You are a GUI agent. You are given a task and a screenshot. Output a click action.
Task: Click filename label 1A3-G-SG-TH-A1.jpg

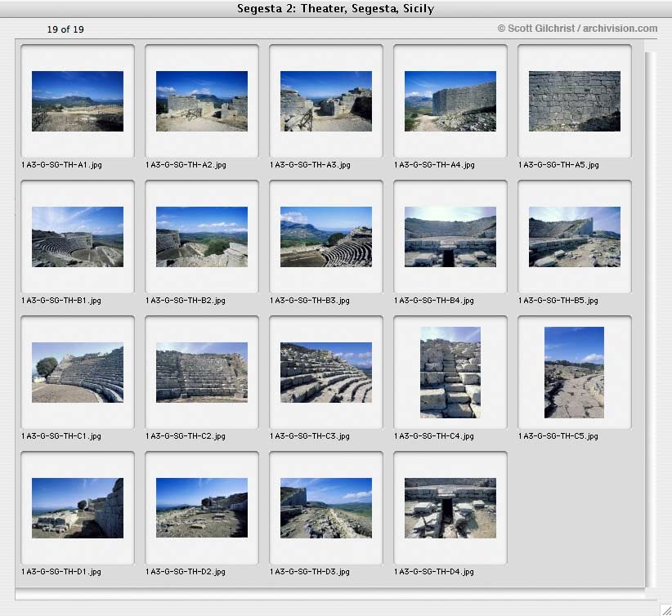point(61,165)
